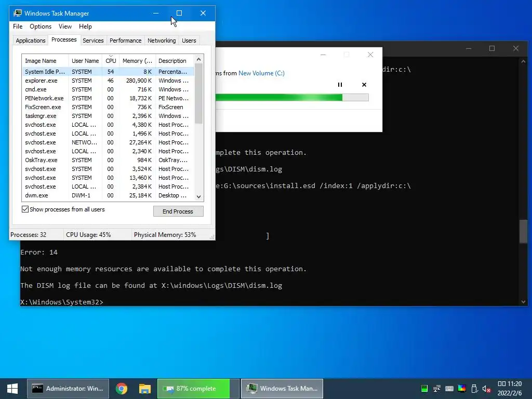The image size is (532, 399).
Task: Cancel the file copy with X
Action: (x=364, y=85)
